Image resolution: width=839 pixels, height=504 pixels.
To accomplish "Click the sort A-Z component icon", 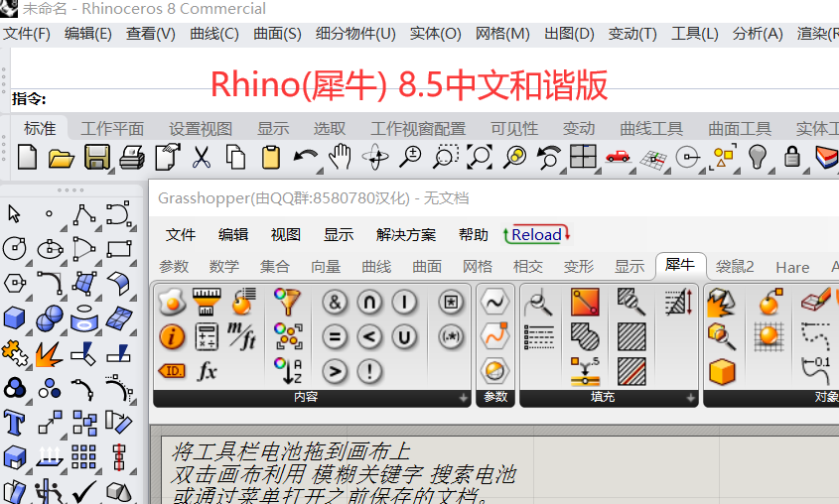I will pyautogui.click(x=288, y=371).
